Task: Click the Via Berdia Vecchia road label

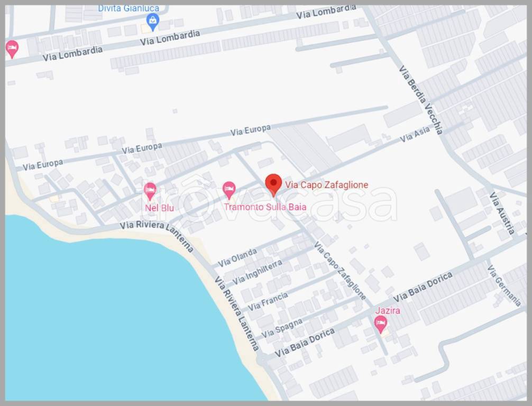Action: (x=421, y=100)
